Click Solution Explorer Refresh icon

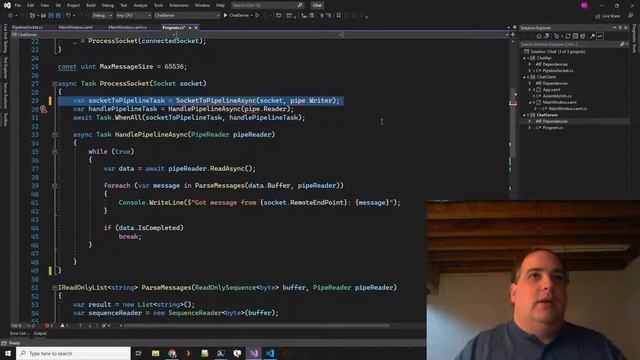coord(568,36)
